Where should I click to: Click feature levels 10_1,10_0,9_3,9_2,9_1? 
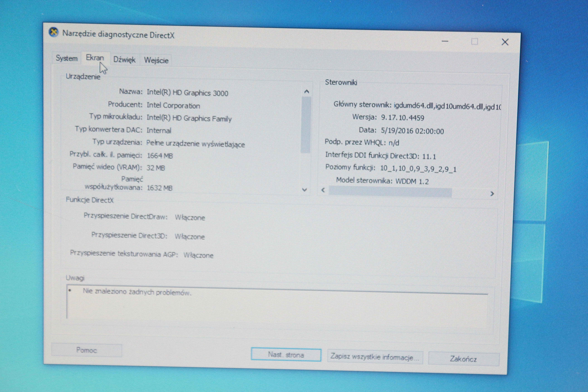click(418, 169)
